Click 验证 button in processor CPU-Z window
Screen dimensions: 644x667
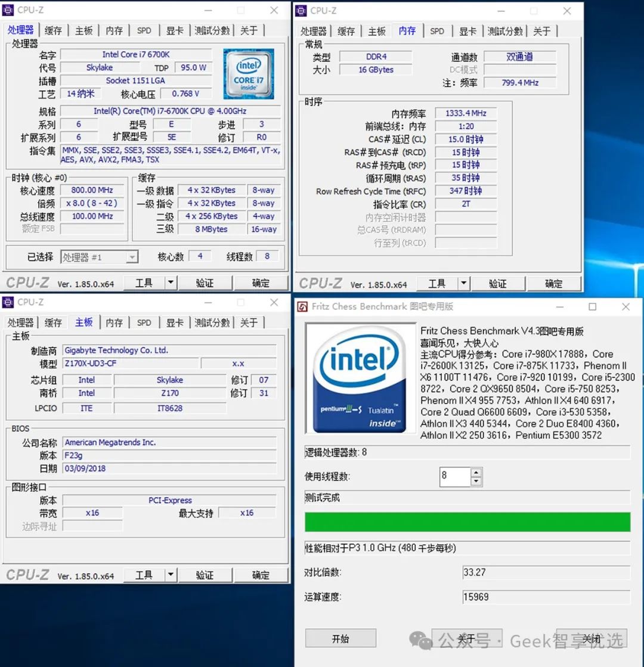pyautogui.click(x=205, y=283)
